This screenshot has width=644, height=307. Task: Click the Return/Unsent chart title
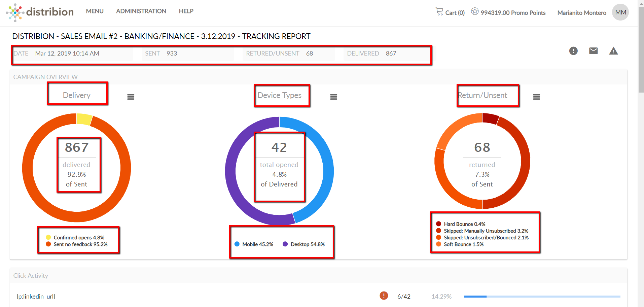click(482, 95)
